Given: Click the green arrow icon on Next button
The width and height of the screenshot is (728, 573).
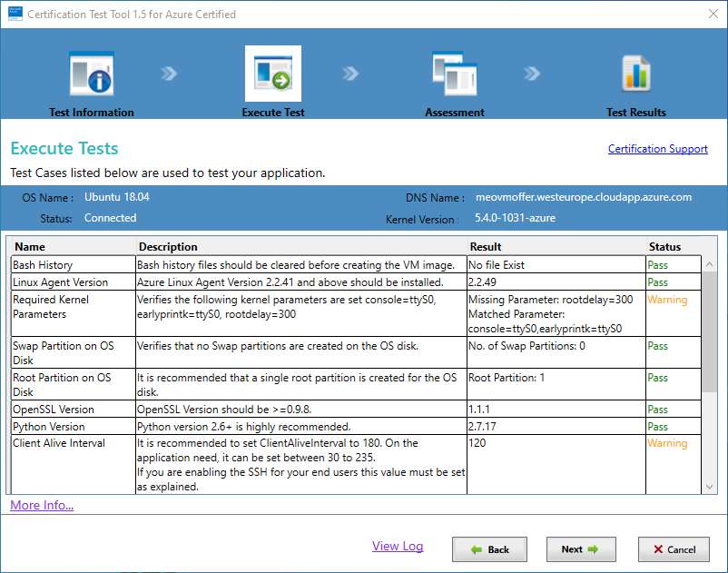Looking at the screenshot, I should point(596,549).
